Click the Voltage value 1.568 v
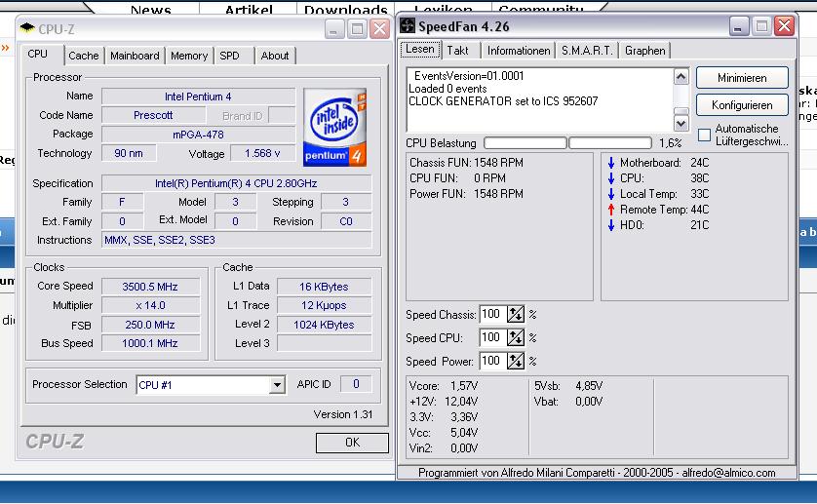 [262, 153]
